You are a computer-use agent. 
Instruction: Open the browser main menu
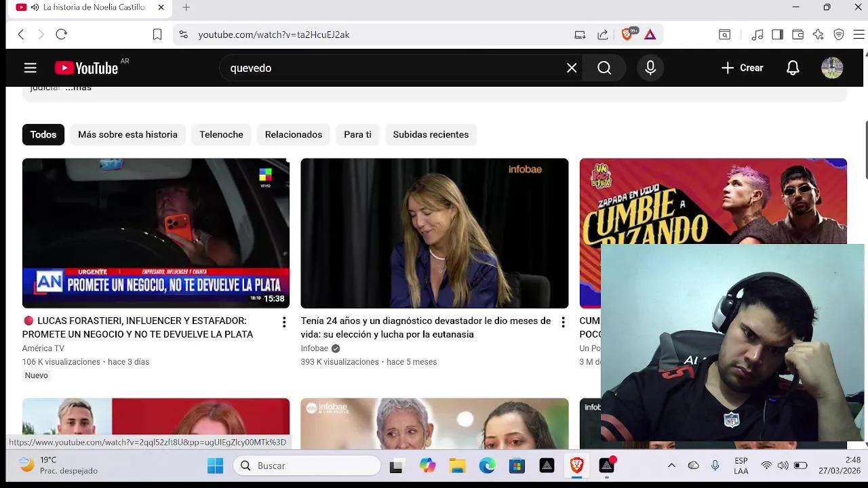(x=859, y=35)
